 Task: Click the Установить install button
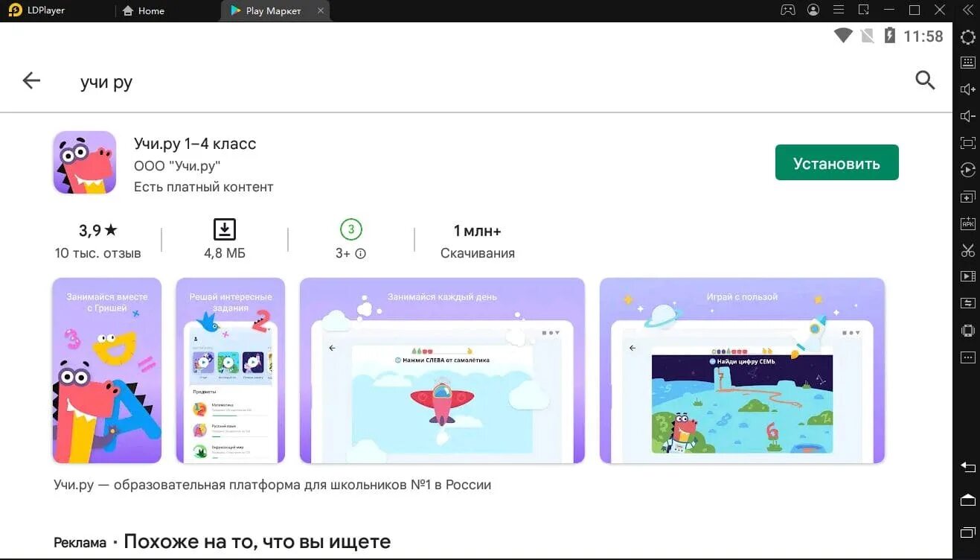836,163
